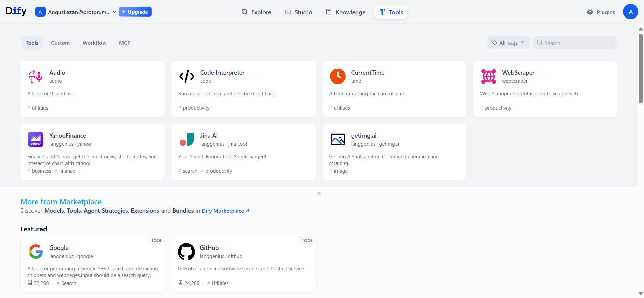Click the tag icon in All Tags
This screenshot has height=298, width=644.
494,42
